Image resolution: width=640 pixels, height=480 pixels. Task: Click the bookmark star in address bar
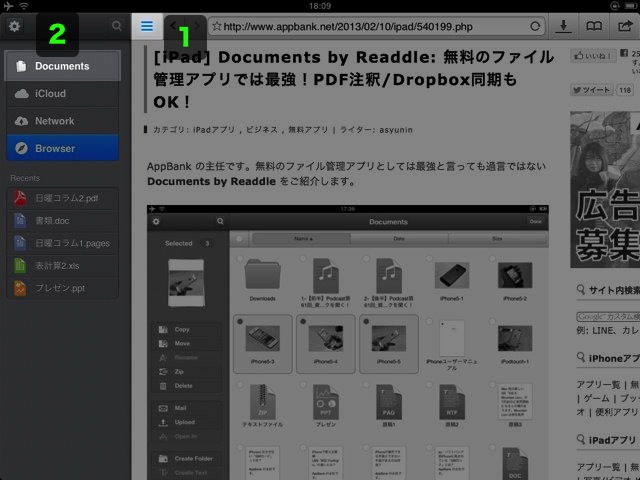217,27
